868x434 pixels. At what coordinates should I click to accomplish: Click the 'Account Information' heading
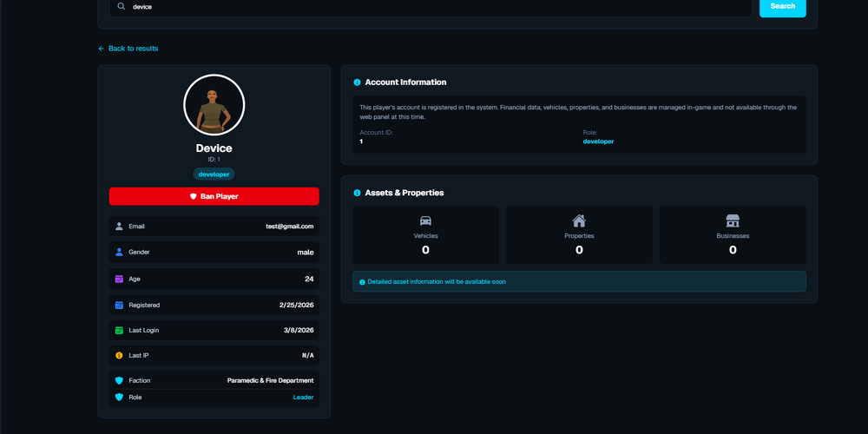coord(405,82)
